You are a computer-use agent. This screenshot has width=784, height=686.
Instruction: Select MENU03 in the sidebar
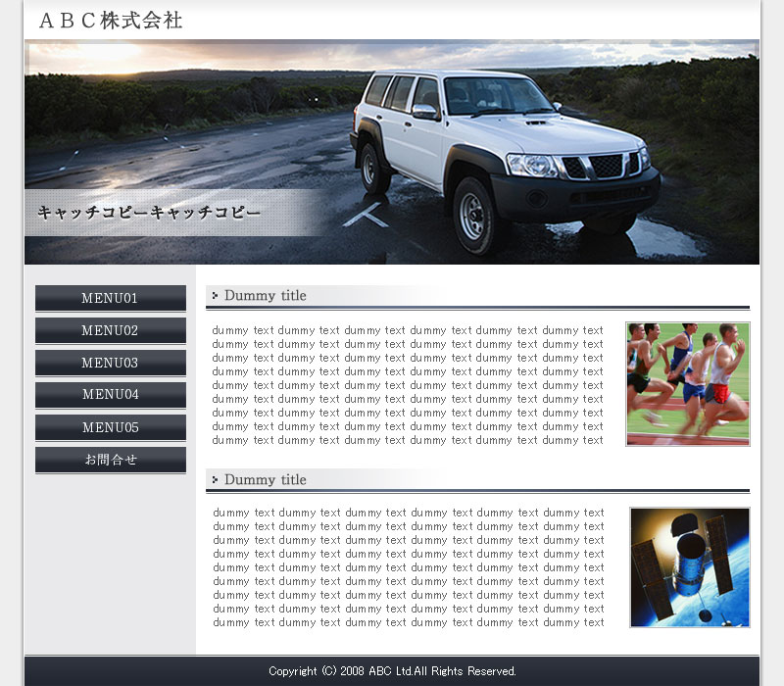tap(111, 363)
